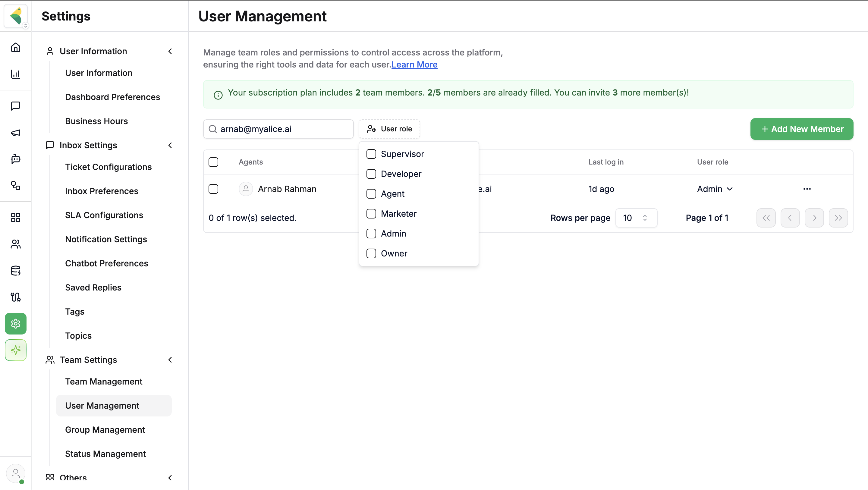
Task: Toggle the User role filter dropdown
Action: pos(389,129)
